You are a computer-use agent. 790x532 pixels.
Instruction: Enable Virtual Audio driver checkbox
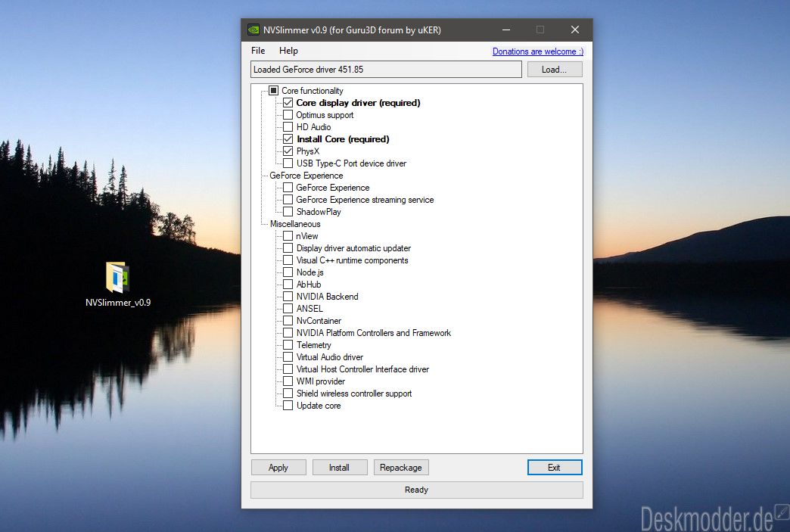coord(288,356)
